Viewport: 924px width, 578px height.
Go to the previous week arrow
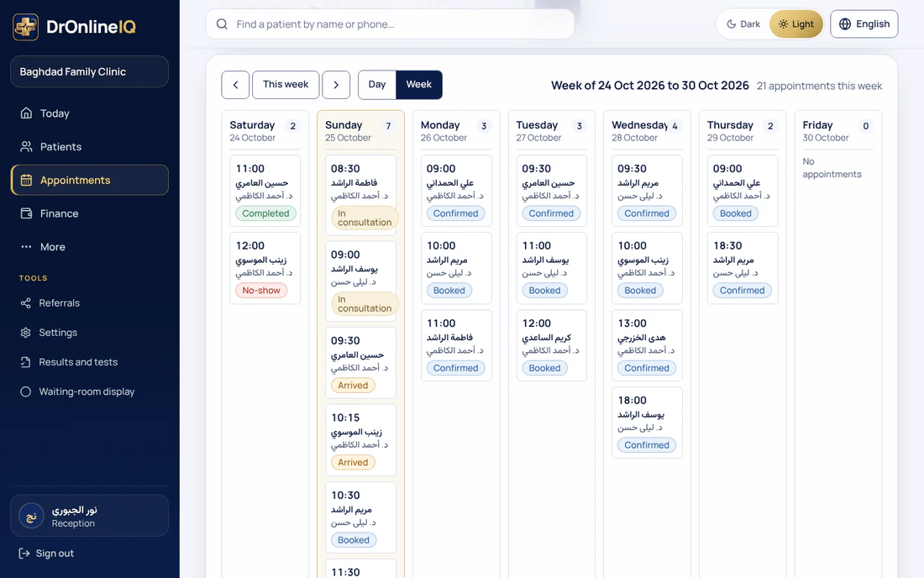pos(235,85)
